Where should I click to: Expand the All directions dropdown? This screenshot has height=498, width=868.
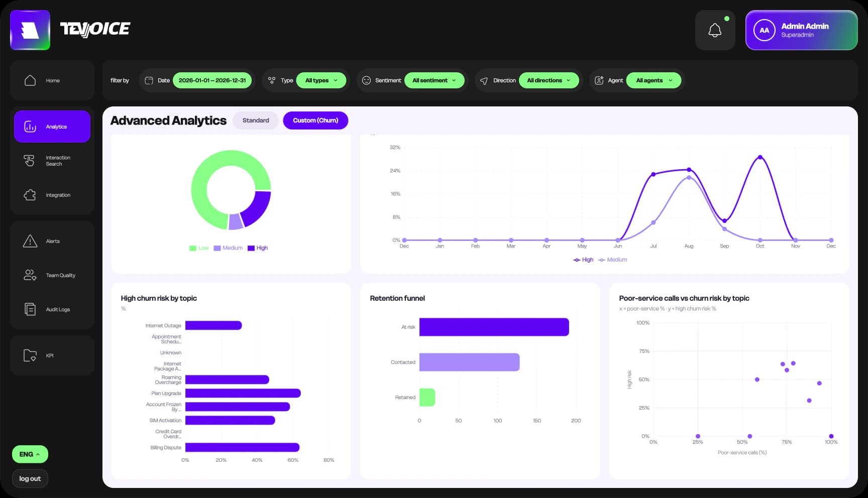coord(549,80)
